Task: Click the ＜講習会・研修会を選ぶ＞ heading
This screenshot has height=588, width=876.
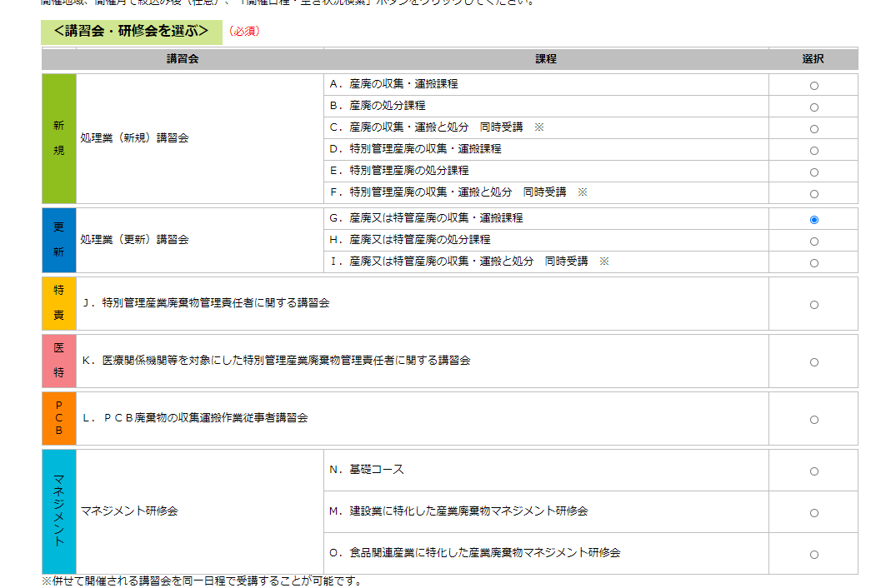Action: click(131, 32)
